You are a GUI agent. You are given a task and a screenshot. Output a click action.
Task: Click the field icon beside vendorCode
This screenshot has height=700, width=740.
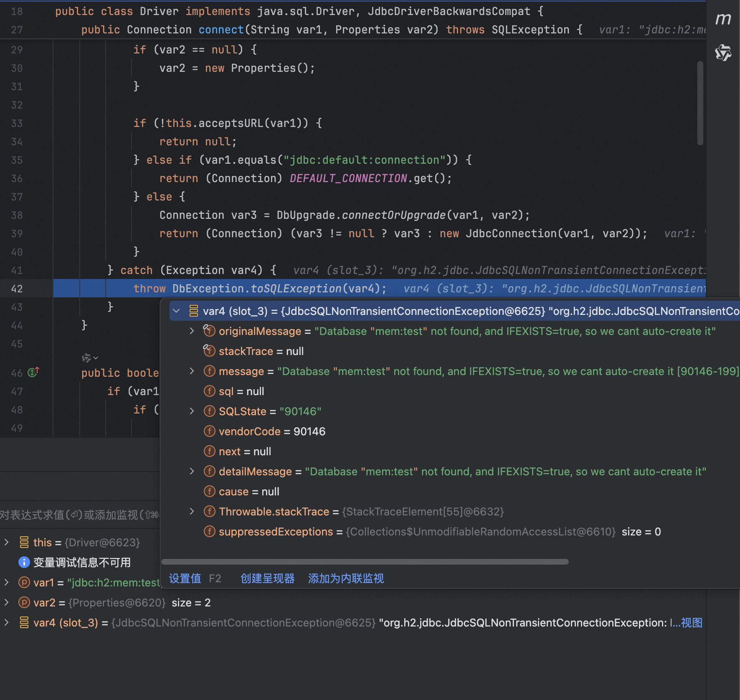[209, 431]
